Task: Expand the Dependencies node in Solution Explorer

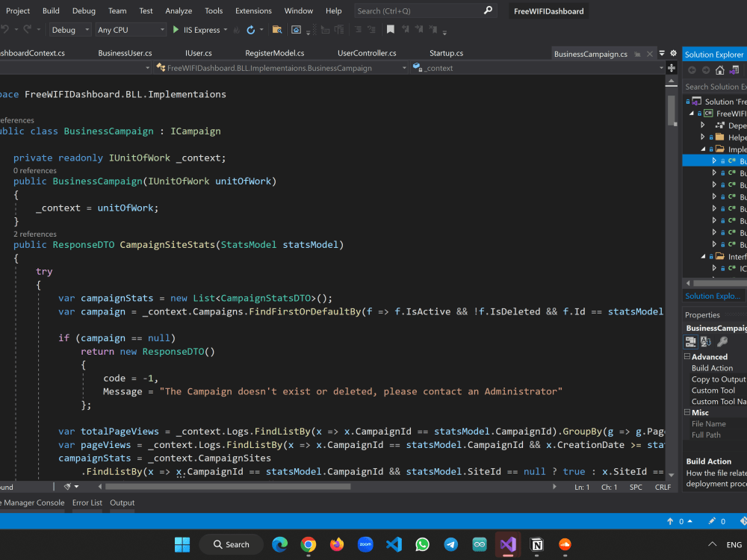Action: 703,125
